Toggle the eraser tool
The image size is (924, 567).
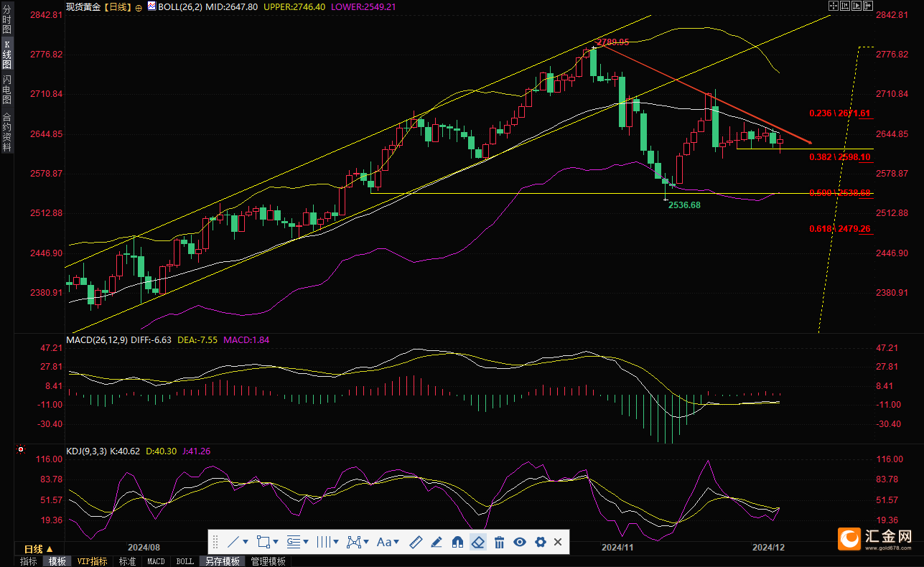pyautogui.click(x=478, y=542)
